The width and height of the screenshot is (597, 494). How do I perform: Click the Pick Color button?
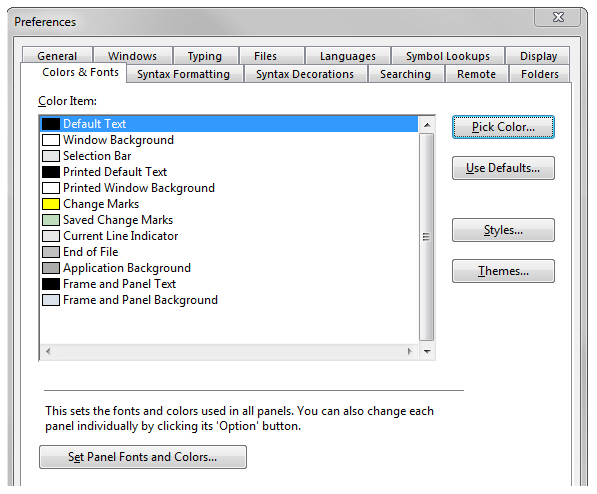503,127
